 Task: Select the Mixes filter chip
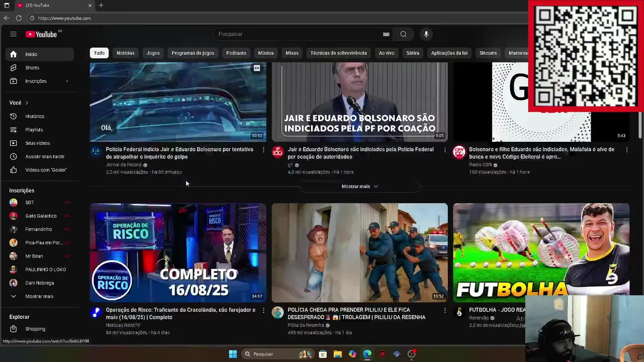(292, 53)
